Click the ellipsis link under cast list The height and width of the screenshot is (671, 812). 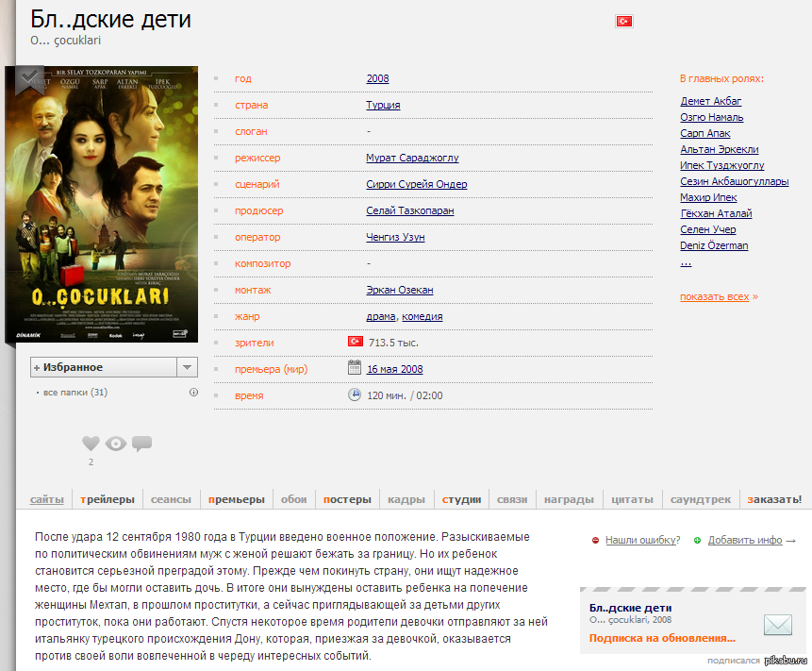pyautogui.click(x=686, y=262)
